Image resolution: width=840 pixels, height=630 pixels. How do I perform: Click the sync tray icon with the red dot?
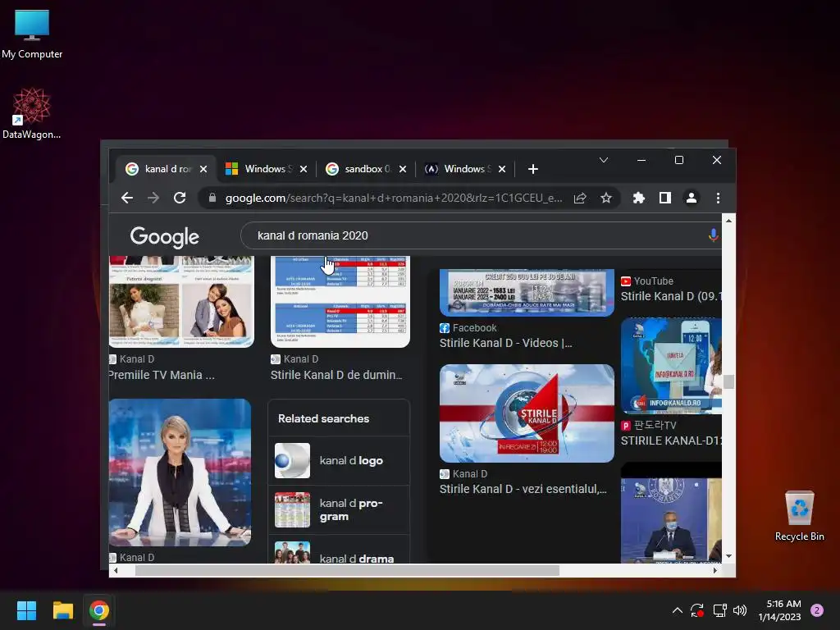point(697,610)
